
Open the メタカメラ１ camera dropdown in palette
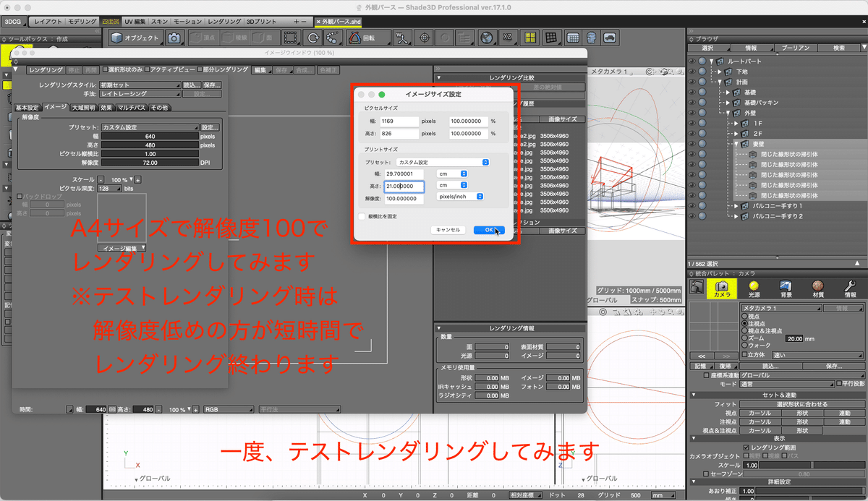tap(781, 308)
